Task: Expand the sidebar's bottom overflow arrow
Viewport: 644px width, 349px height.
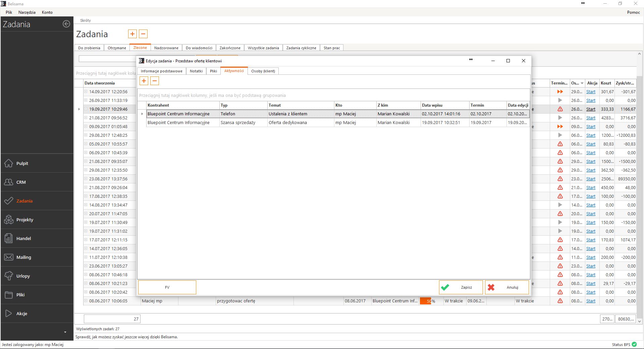Action: (x=65, y=332)
